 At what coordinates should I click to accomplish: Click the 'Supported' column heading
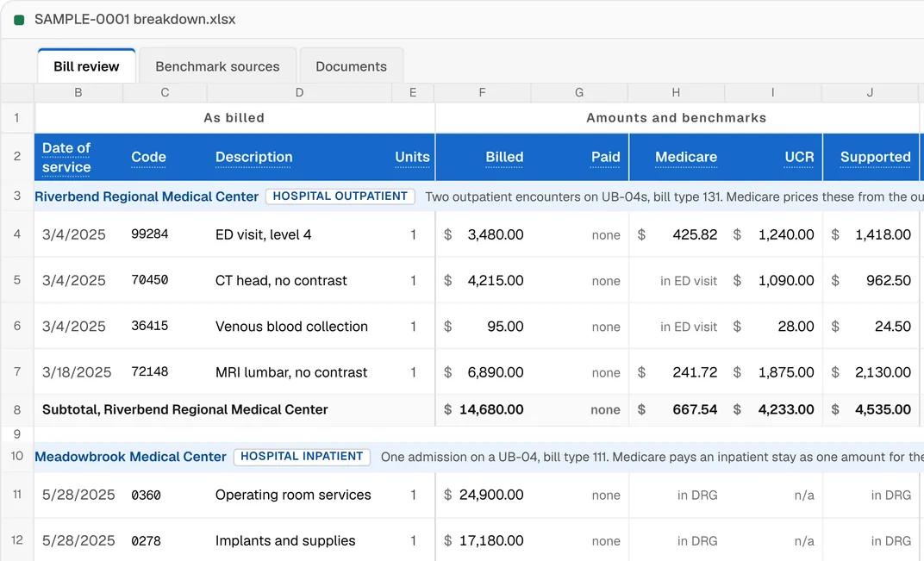coord(875,157)
